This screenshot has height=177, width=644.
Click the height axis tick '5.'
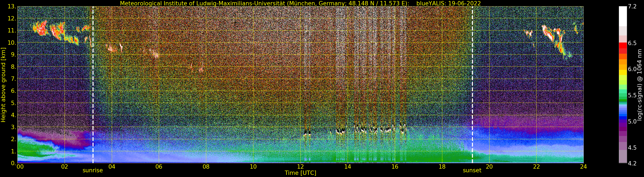14,103
